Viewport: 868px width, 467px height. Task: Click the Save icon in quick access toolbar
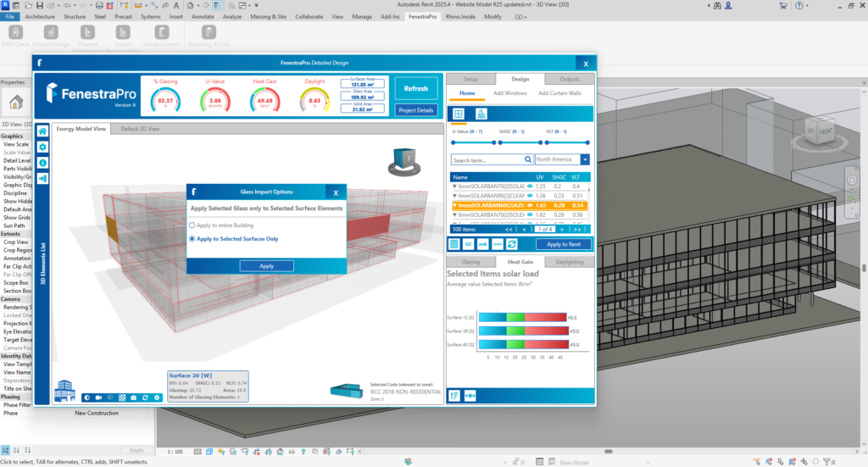tap(39, 5)
